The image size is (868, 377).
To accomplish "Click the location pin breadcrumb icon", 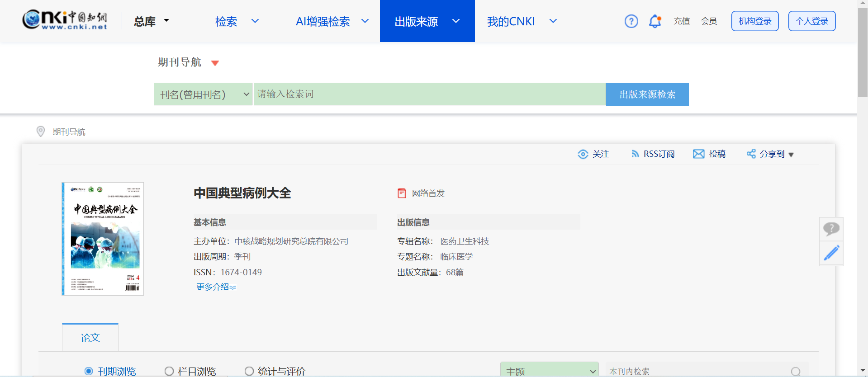I will click(x=41, y=131).
